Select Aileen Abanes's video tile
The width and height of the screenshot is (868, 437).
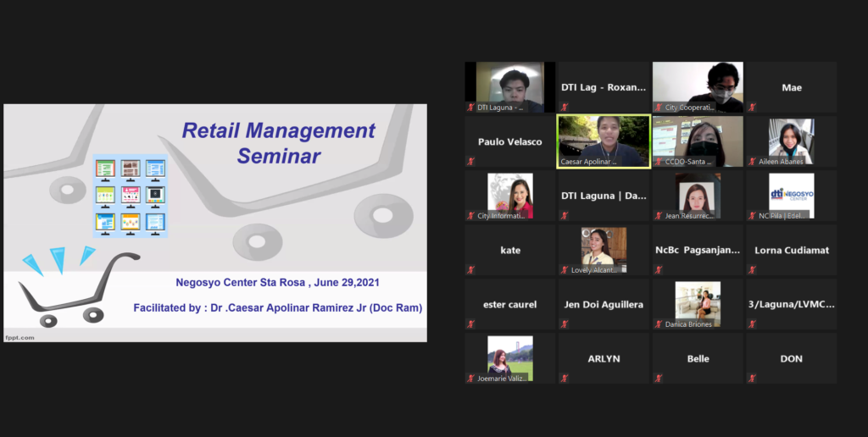(x=791, y=141)
